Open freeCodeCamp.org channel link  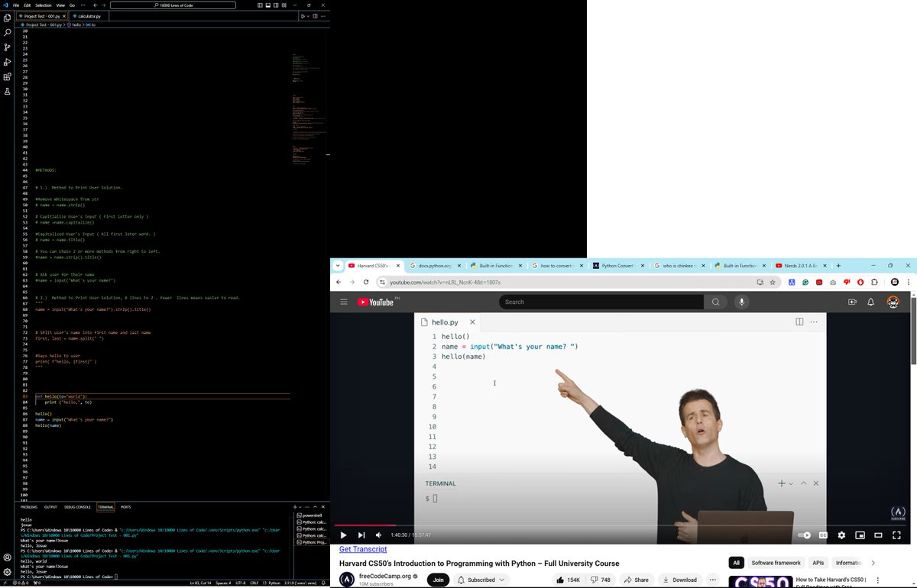385,576
